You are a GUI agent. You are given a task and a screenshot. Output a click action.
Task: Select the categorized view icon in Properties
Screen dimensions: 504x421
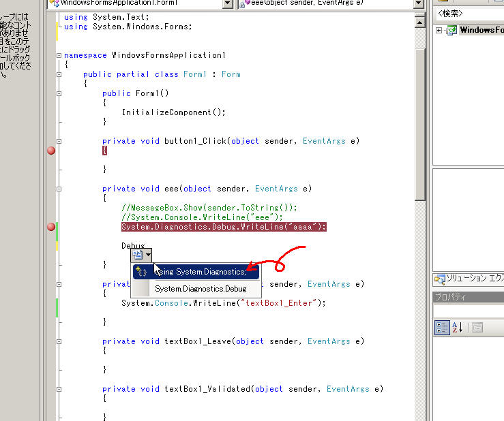(442, 328)
